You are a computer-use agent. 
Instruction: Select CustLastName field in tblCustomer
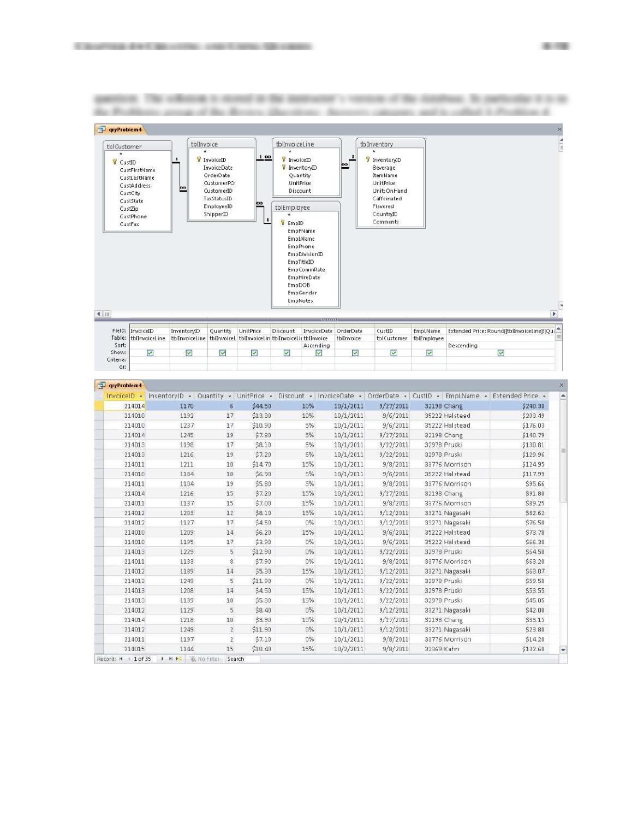137,178
